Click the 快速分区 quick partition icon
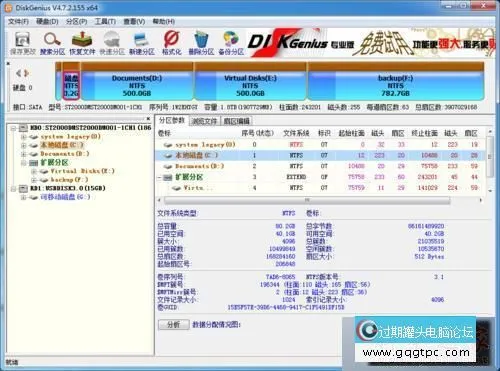Viewport: 500px width, 371px height. point(112,43)
